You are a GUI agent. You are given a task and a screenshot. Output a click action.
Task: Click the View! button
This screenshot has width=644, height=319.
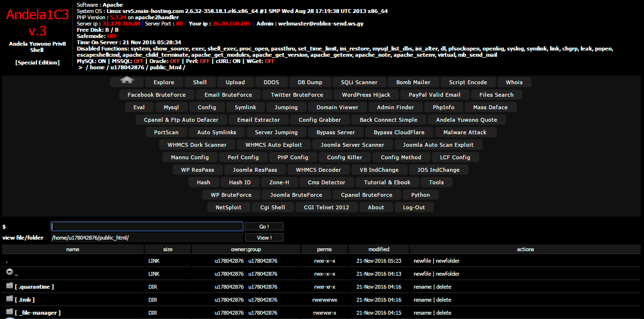click(x=264, y=237)
